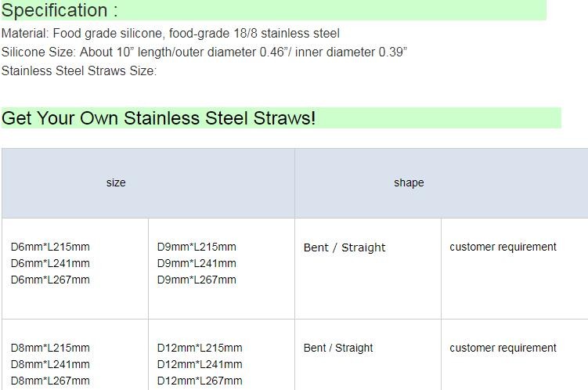Click the D6mm*L267mm size entry
This screenshot has height=390, width=588.
[50, 280]
